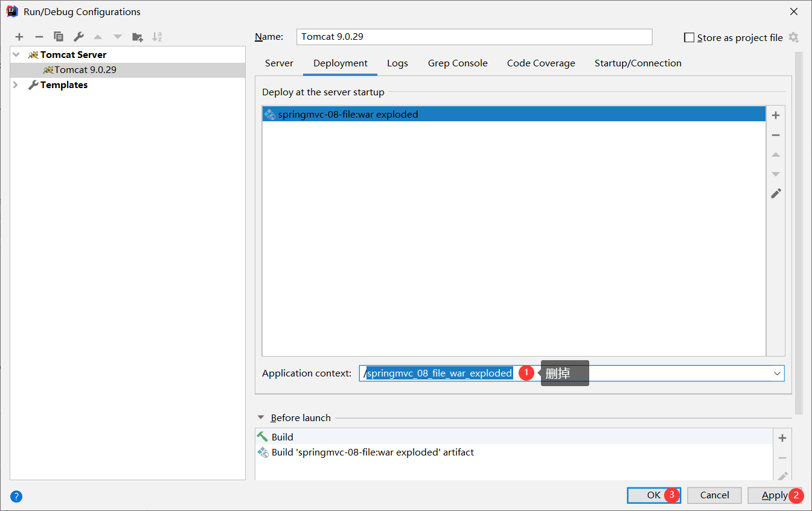
Task: Click the Cancel button
Action: 714,495
